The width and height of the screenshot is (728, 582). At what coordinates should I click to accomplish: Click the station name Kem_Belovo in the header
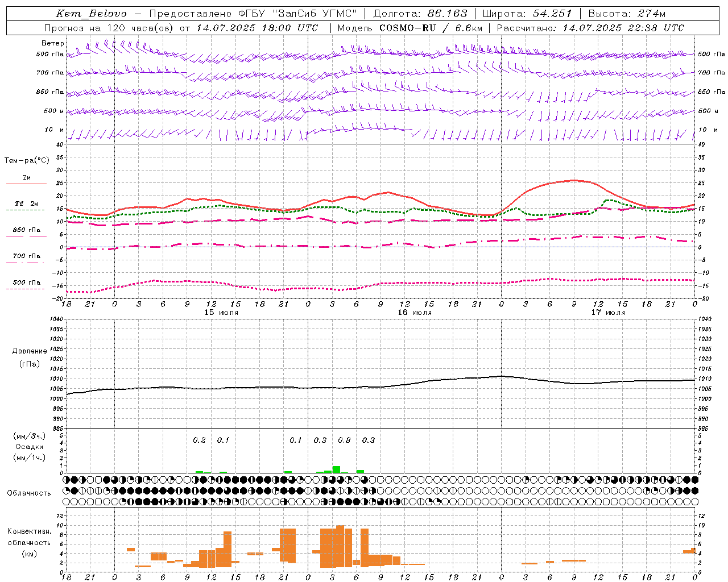[92, 14]
